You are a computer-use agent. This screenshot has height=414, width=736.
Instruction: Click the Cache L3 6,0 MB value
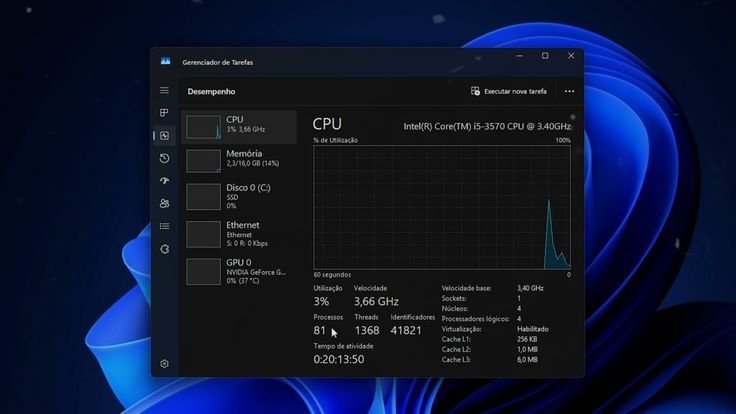point(527,360)
